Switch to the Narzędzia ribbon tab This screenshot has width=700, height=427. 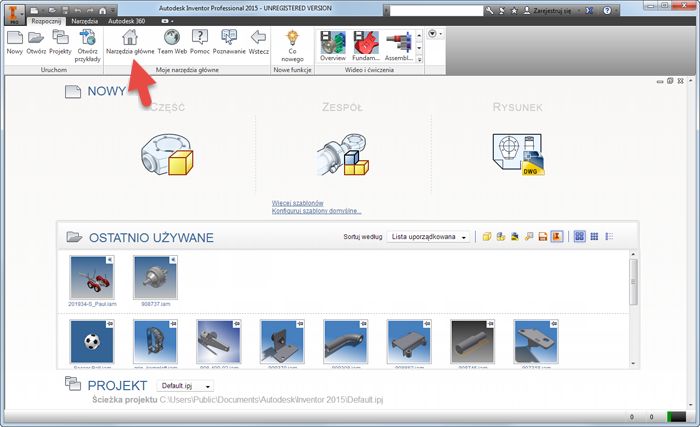(x=84, y=21)
